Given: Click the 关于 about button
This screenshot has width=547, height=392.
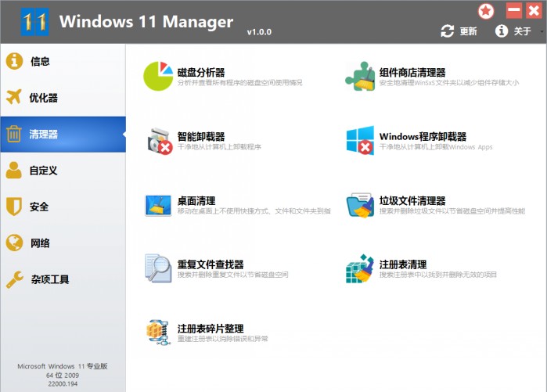Looking at the screenshot, I should tap(513, 31).
